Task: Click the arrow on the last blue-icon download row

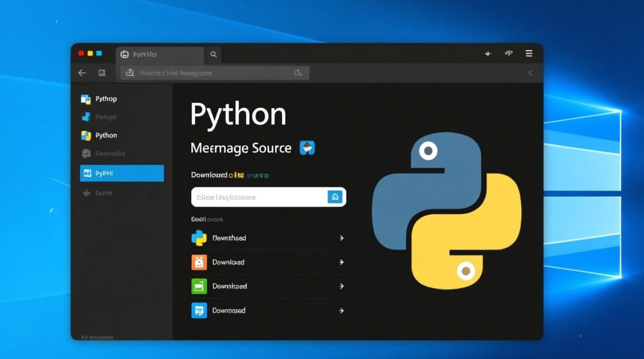Action: tap(341, 311)
